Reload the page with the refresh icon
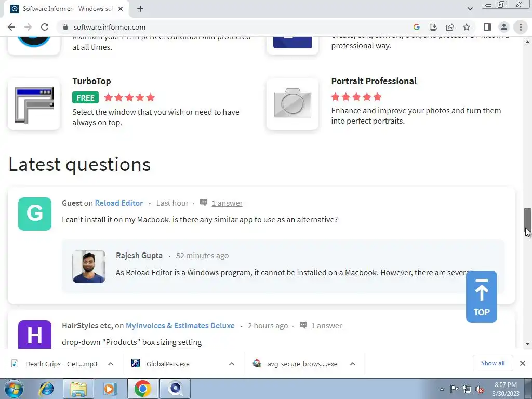This screenshot has width=532, height=399. click(45, 27)
